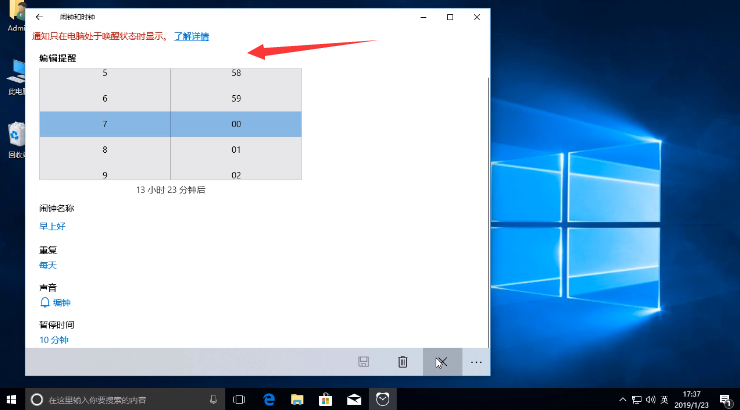Open the clock showing 17:37

point(691,400)
